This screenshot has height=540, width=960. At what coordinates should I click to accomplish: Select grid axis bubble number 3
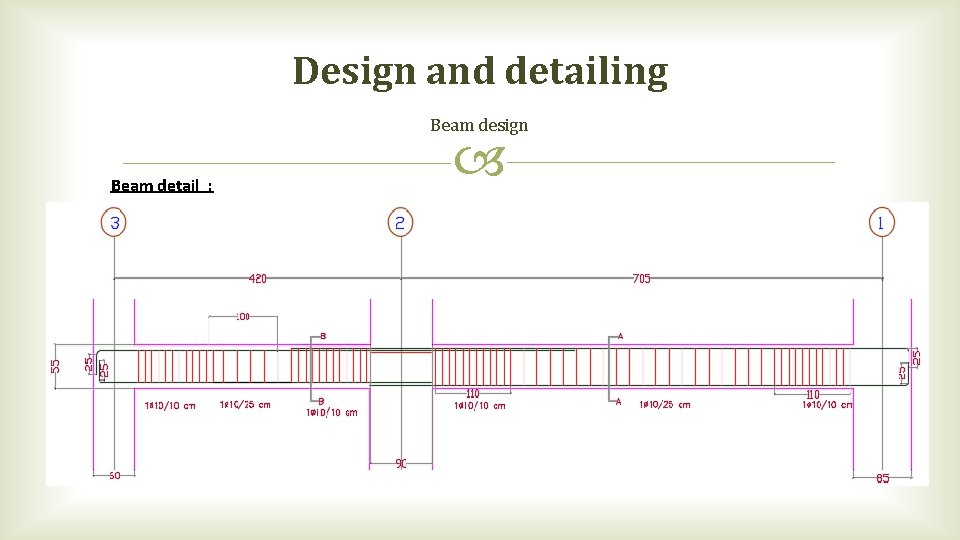point(114,222)
